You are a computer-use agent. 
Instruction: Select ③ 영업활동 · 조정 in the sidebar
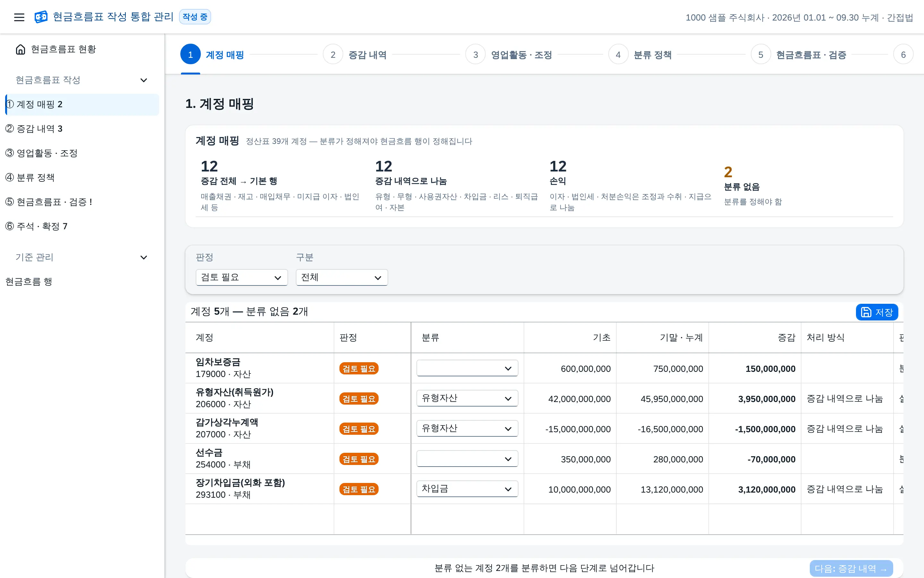(x=82, y=153)
